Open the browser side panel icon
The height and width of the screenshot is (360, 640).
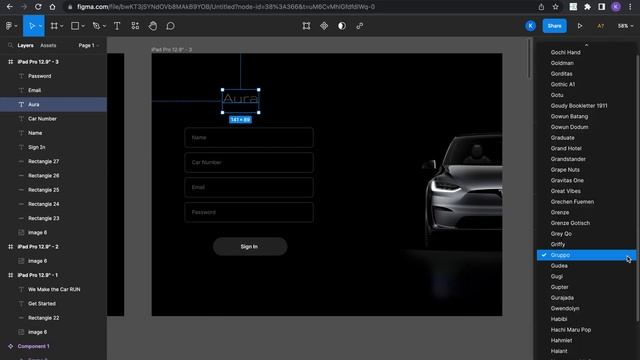[x=602, y=7]
